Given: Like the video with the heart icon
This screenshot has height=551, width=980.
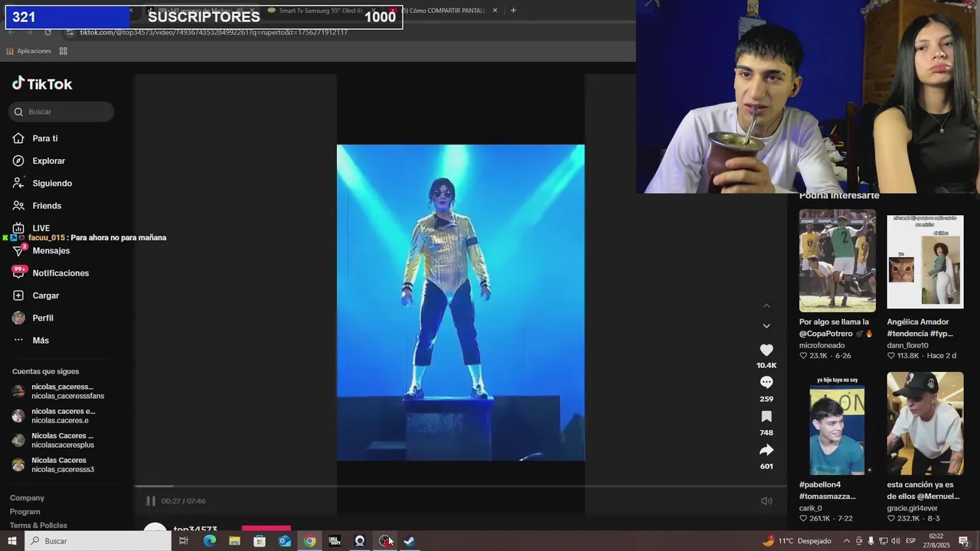Looking at the screenshot, I should 766,350.
